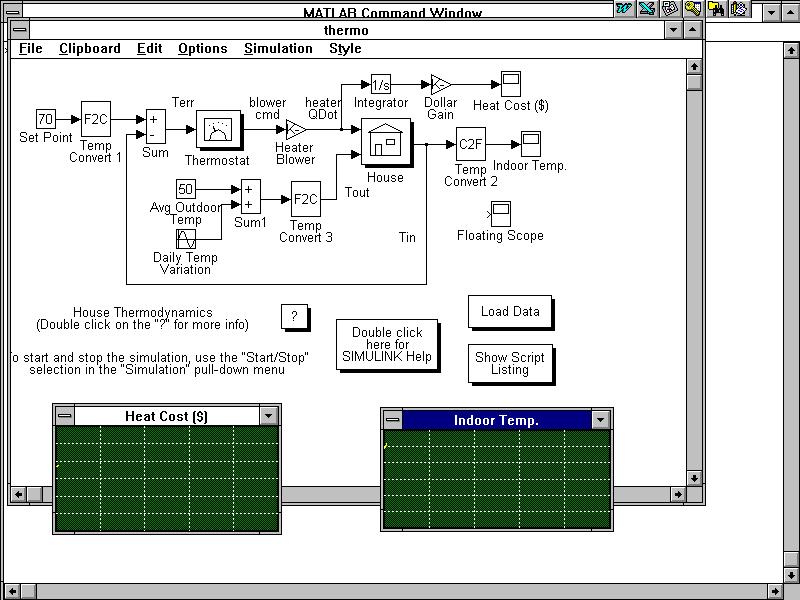This screenshot has width=800, height=600.
Task: Click the "Tin" signal label
Action: click(407, 237)
